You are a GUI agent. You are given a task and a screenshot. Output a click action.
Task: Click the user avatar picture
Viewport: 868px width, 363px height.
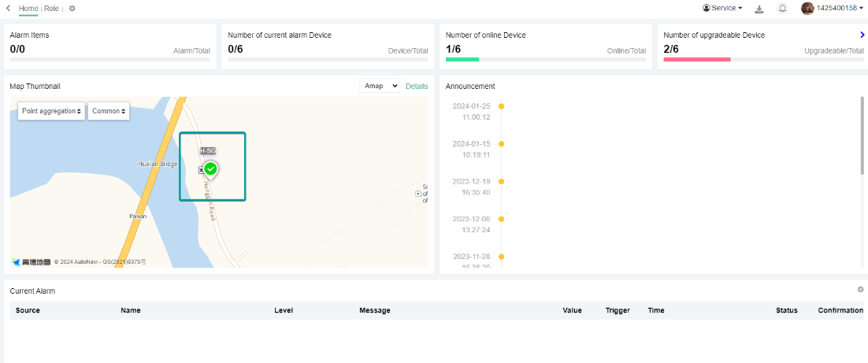tap(807, 8)
